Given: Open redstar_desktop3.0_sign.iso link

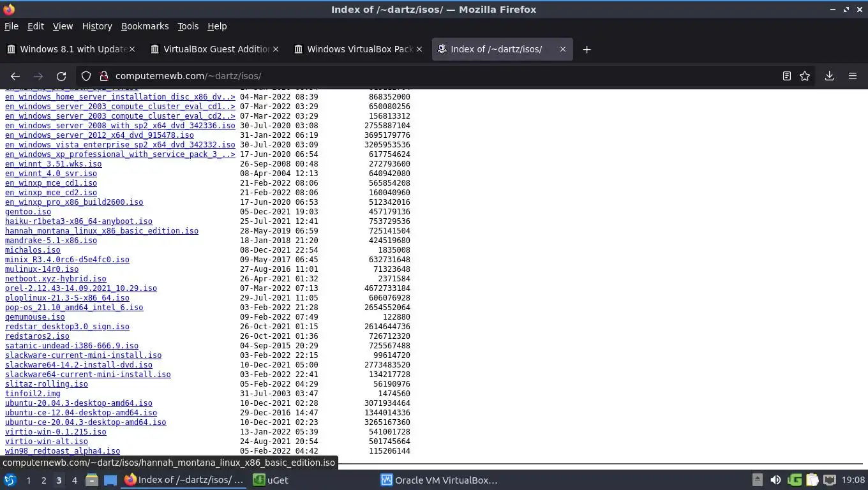Looking at the screenshot, I should click(67, 327).
